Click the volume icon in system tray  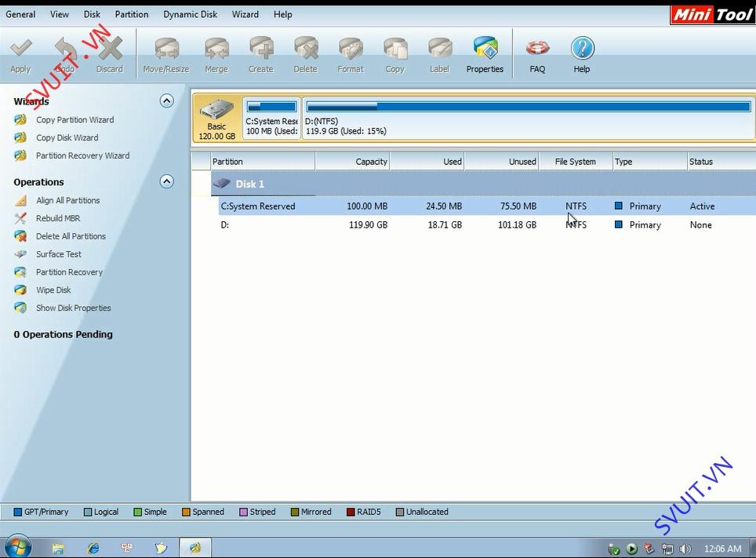(685, 549)
